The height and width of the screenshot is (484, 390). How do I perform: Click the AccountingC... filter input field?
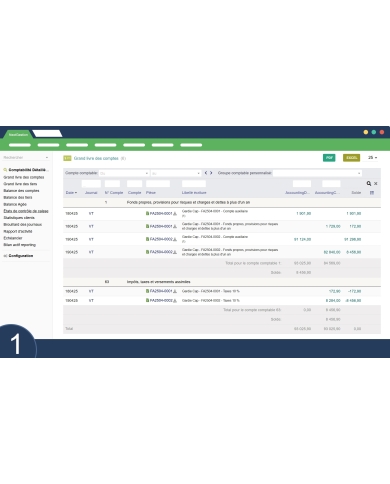click(331, 184)
